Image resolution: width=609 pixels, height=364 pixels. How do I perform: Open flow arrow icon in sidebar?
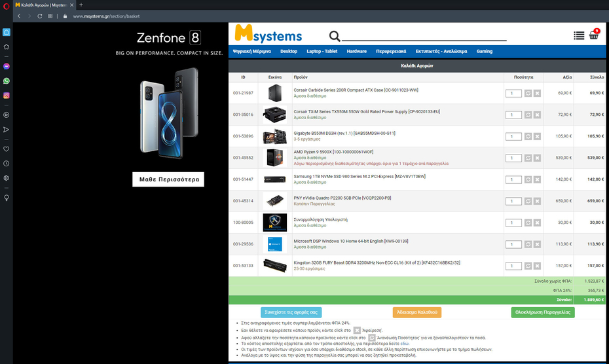pyautogui.click(x=6, y=130)
